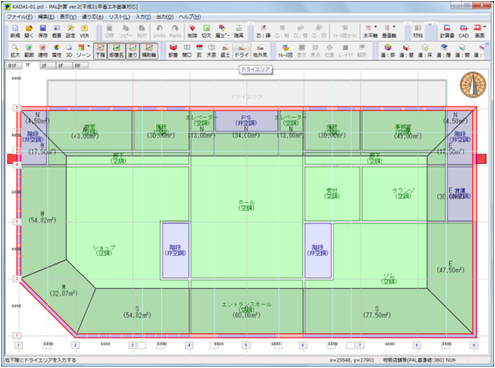The width and height of the screenshot is (495, 368).
Task: Open the ヘルプ(H) menu
Action: tap(190, 17)
